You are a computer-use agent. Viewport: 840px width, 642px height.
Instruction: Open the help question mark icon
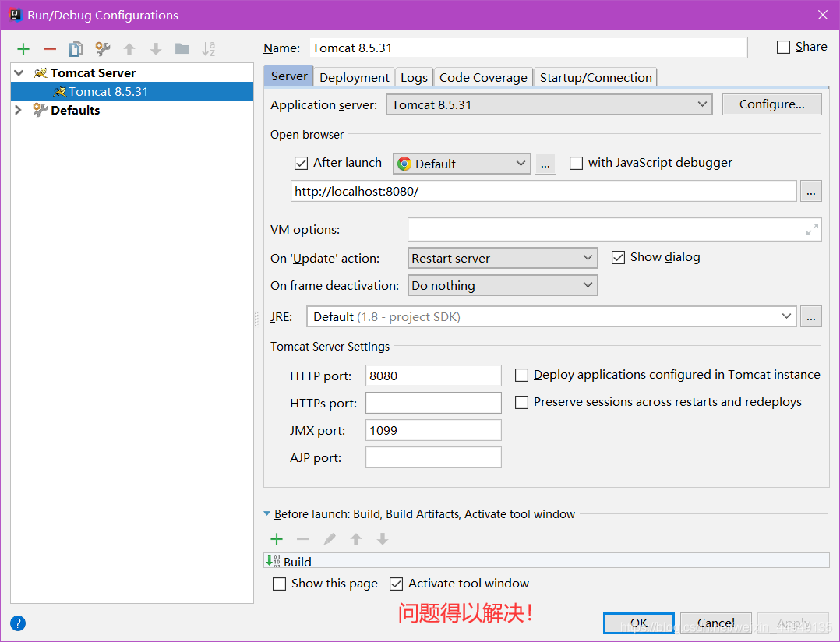(x=17, y=623)
